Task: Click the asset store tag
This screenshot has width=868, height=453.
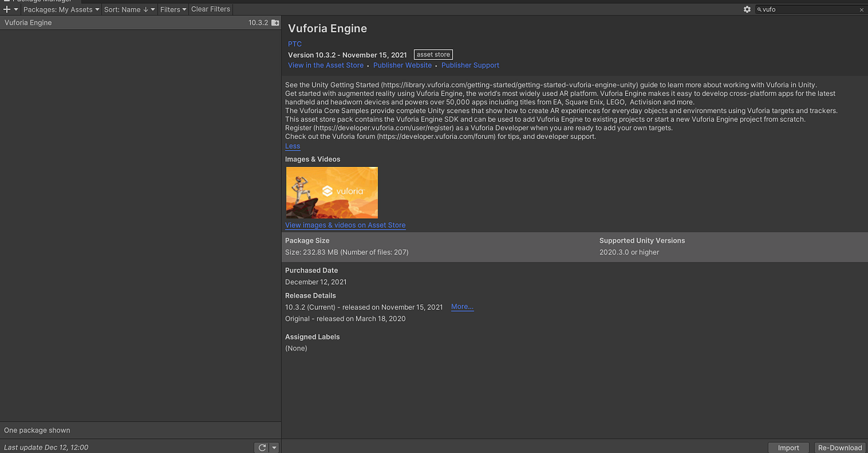Action: 433,55
